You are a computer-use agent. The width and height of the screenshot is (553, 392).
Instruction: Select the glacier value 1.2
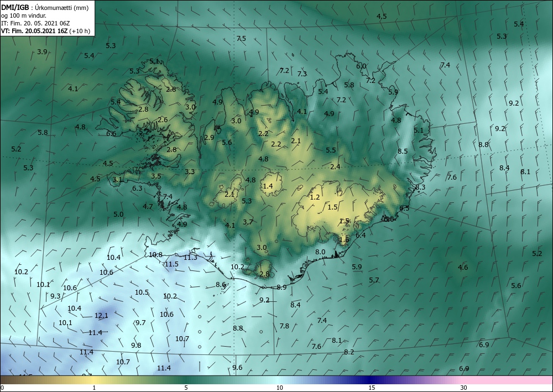point(315,197)
